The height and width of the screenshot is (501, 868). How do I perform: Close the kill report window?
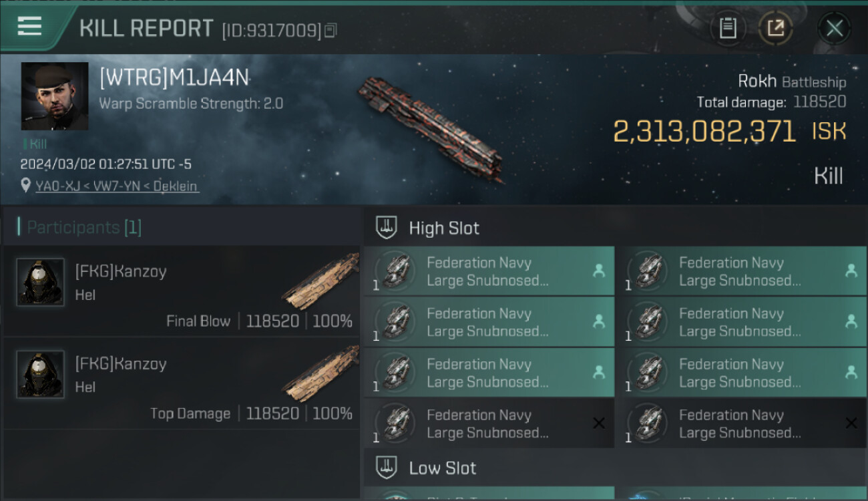(834, 28)
